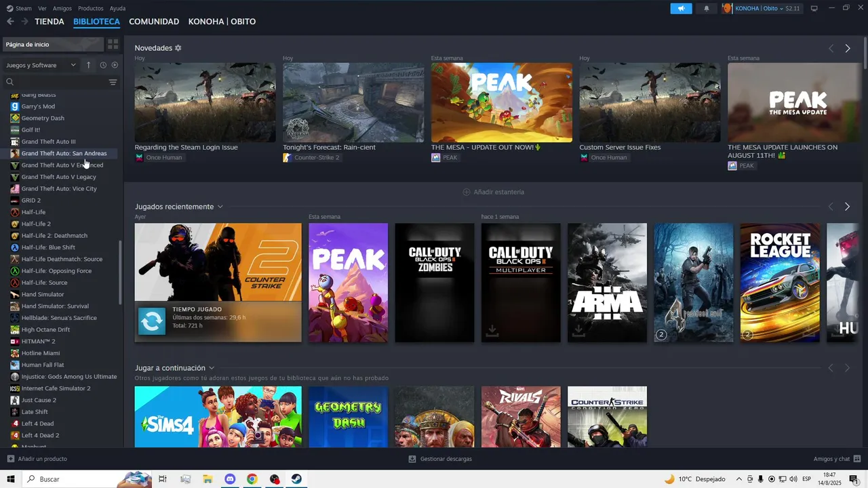Screen dimensions: 868x488
Task: Click the Steam back navigation arrow
Action: point(10,22)
